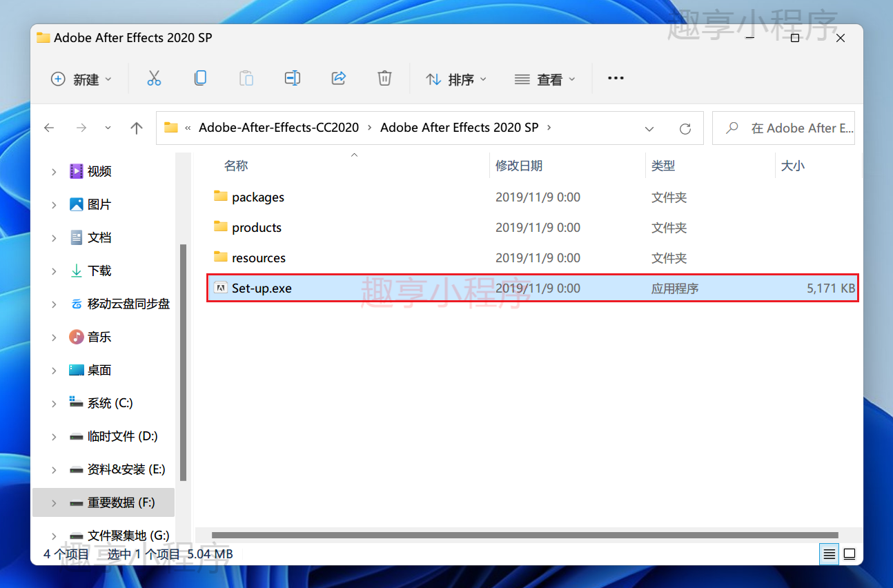Open 视频 in navigation pane

(x=99, y=171)
